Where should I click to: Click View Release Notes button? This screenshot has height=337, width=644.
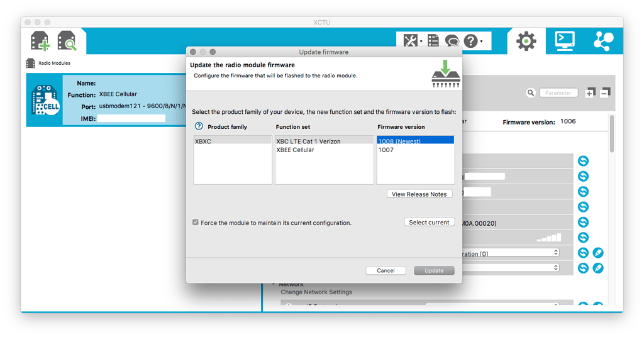419,194
